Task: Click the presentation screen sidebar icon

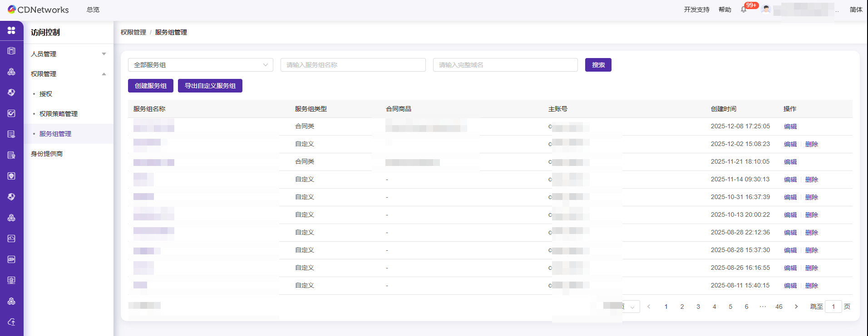Action: (x=11, y=280)
